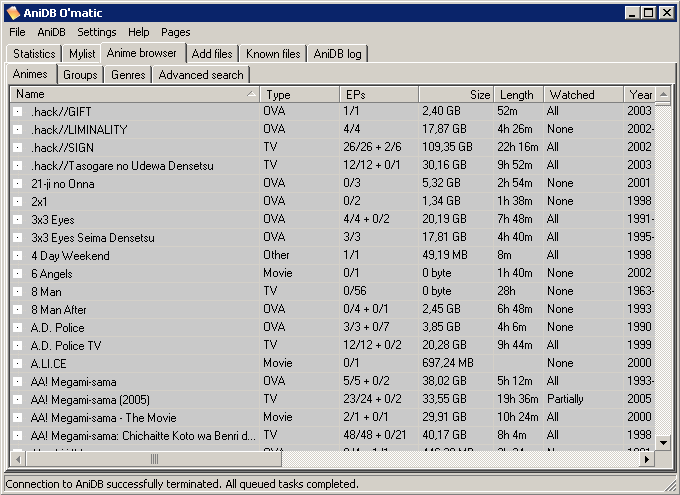This screenshot has height=495, width=680.
Task: Click the horizontal scrollbar thumb
Action: tap(154, 459)
